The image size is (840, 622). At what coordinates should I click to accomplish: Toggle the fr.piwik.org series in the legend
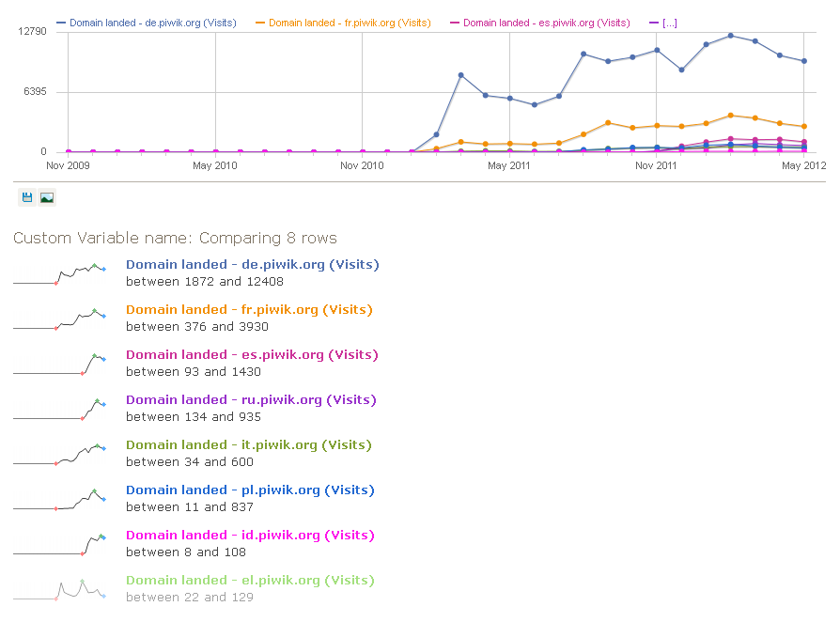click(x=345, y=23)
